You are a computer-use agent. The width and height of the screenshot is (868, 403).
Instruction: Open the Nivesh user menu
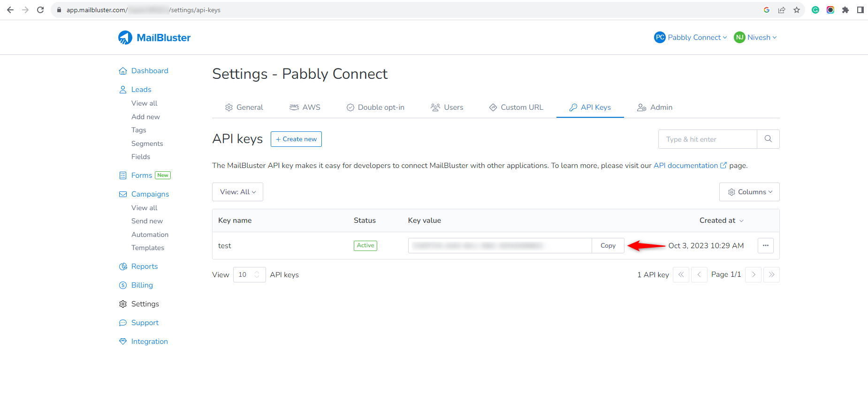click(755, 38)
